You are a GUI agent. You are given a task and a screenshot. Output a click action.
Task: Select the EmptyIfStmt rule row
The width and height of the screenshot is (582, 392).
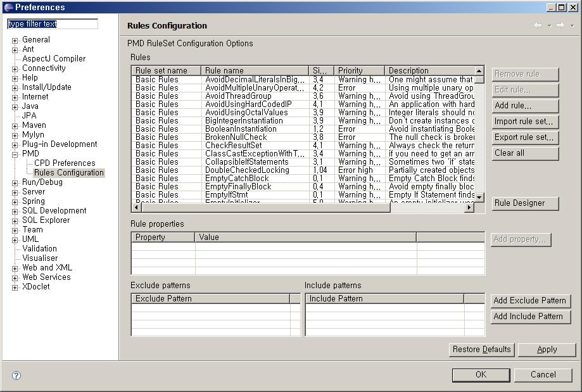click(303, 195)
